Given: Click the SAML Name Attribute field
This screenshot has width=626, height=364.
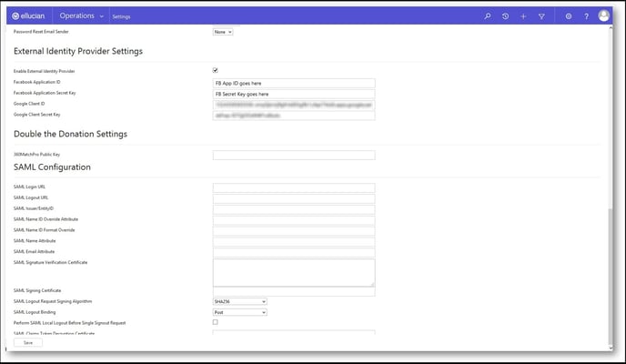Looking at the screenshot, I should pyautogui.click(x=294, y=241).
